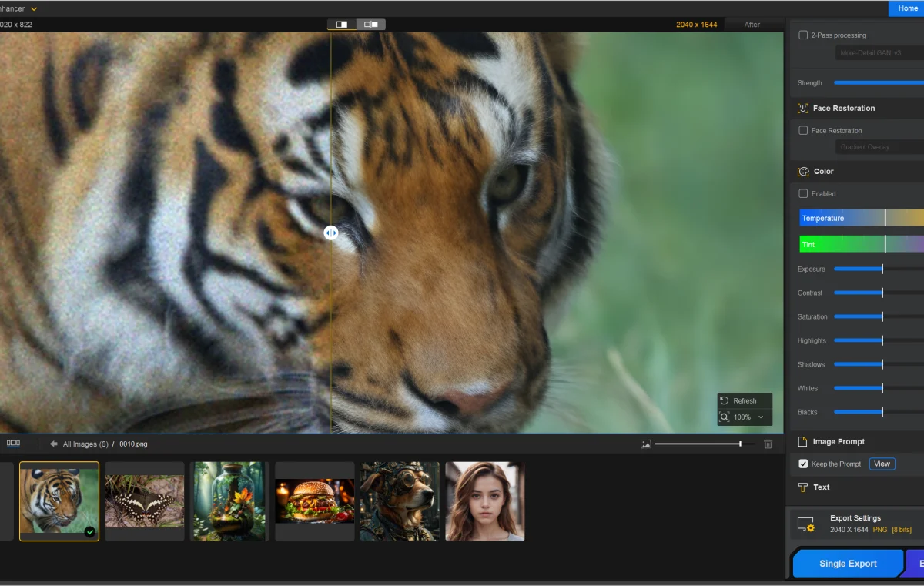Click back arrow beside All Images

[54, 444]
